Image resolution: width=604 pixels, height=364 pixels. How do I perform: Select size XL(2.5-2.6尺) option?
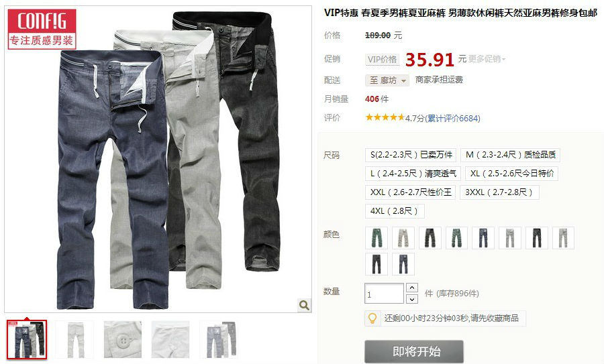coord(511,174)
